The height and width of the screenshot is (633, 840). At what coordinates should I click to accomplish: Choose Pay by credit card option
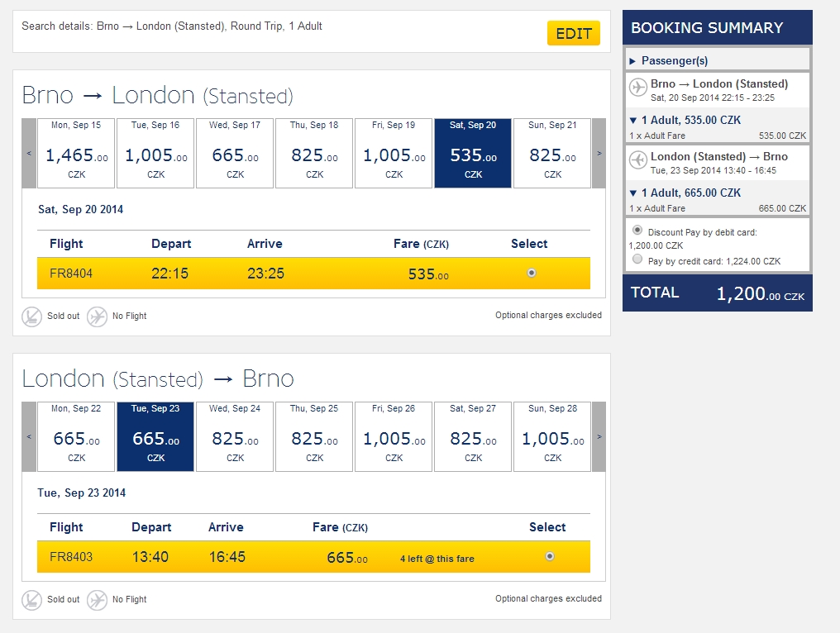click(637, 259)
